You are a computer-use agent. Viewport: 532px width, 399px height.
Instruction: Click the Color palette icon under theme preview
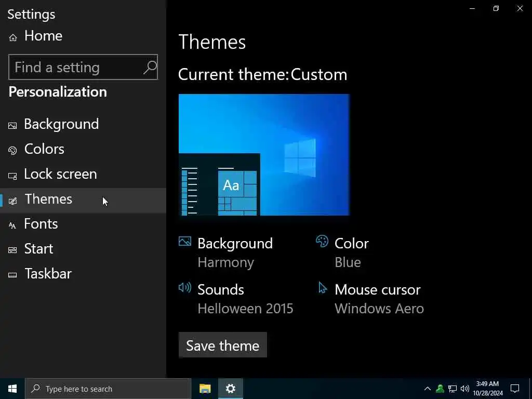tap(322, 241)
